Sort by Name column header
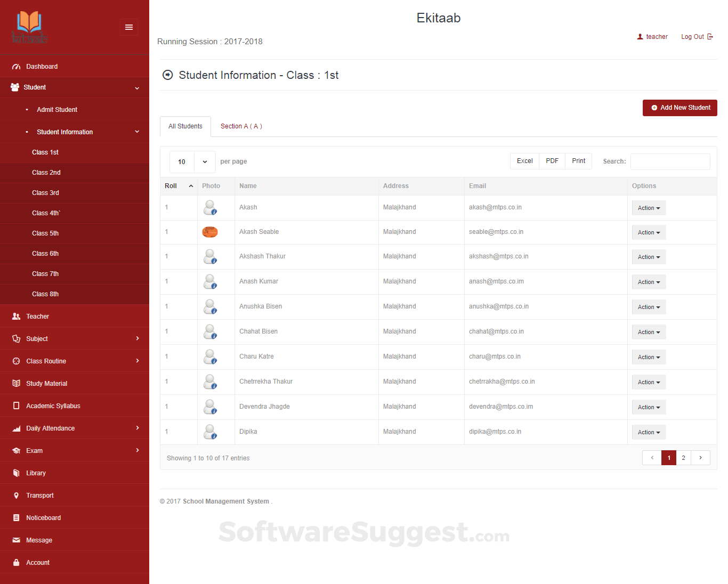Image resolution: width=728 pixels, height=584 pixels. coord(306,186)
